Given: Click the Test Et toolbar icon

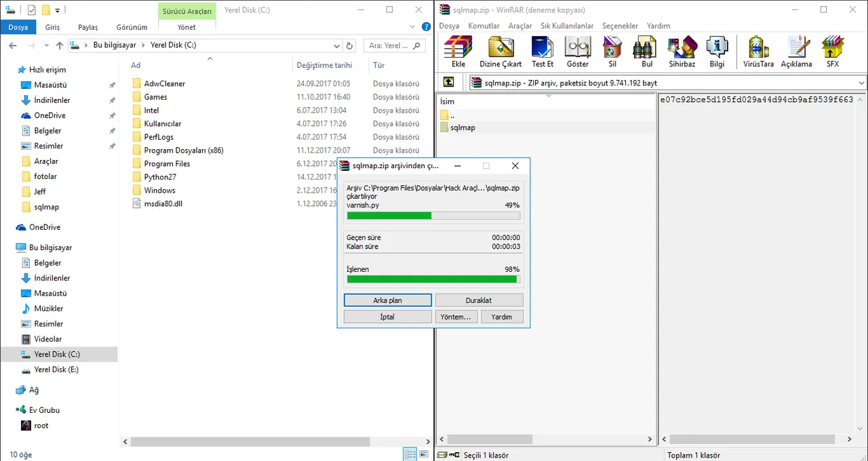Looking at the screenshot, I should click(542, 52).
